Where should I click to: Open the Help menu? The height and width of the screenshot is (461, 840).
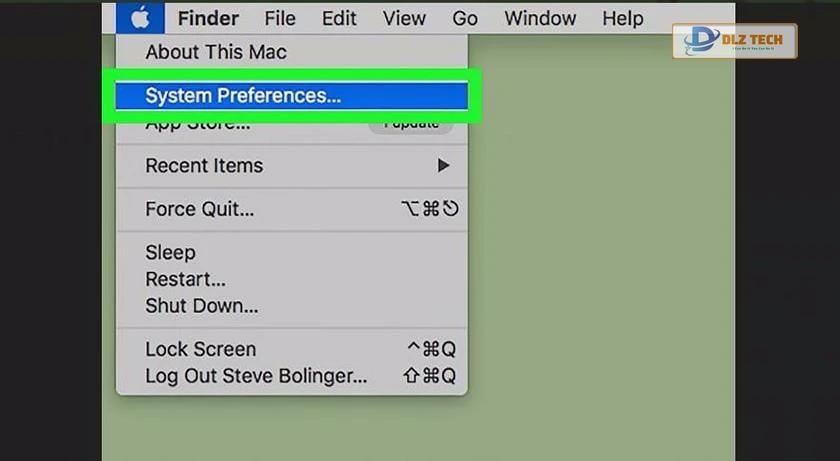point(622,18)
